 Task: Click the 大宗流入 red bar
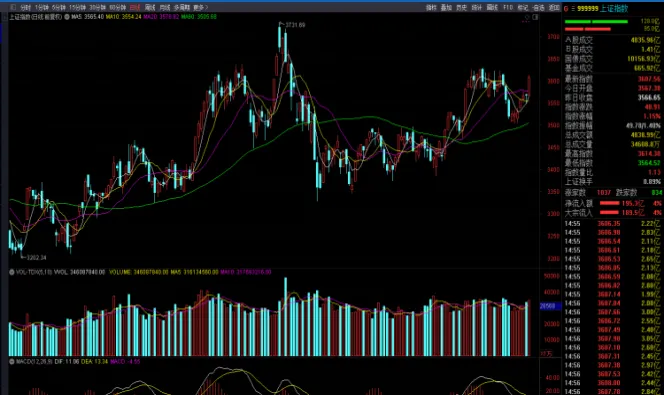coord(609,212)
